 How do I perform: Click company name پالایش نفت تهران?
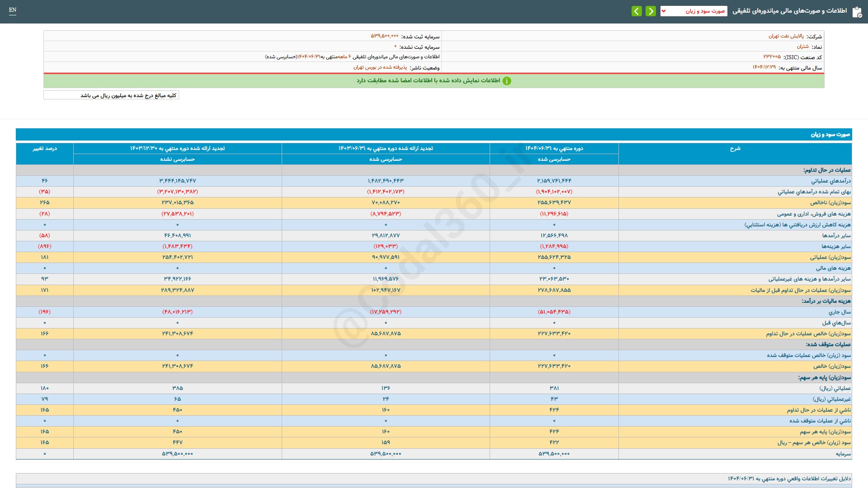[x=786, y=36]
